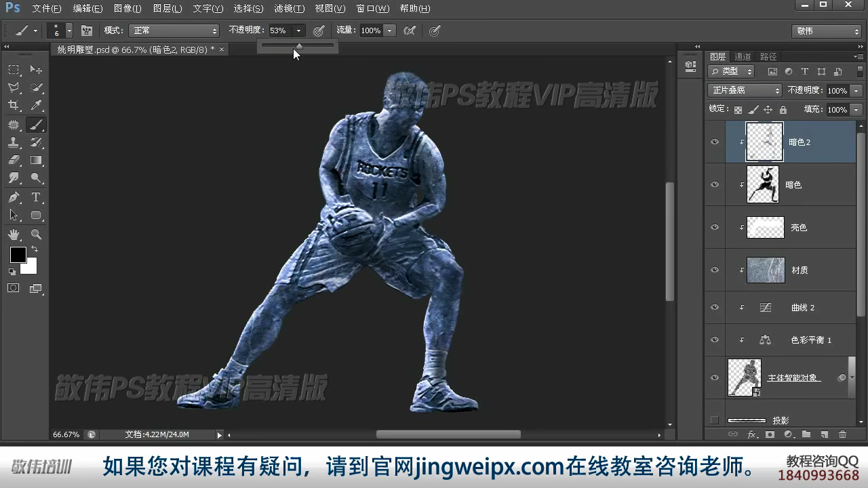Change the screen mode
Image resolution: width=868 pixels, height=488 pixels.
pyautogui.click(x=36, y=288)
